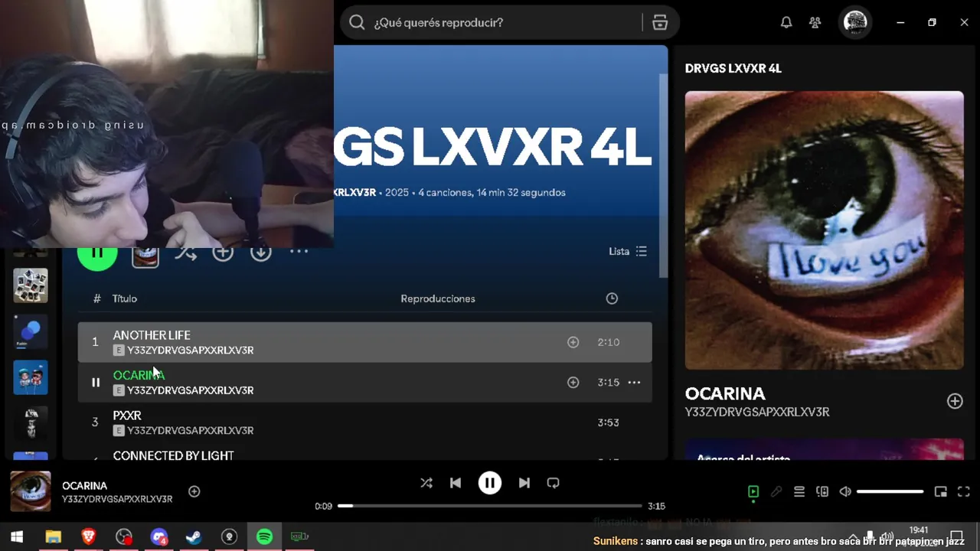Screen dimensions: 980x551
Task: Add ANOTHER LIFE to liked songs
Action: click(x=573, y=342)
